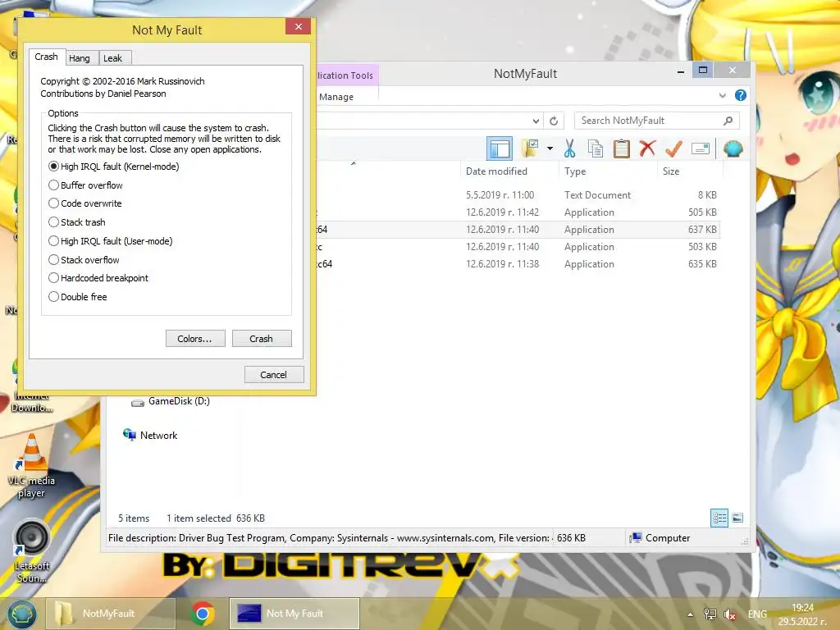Viewport: 840px width, 630px height.
Task: Click the Cancel button in dialog
Action: (x=274, y=374)
